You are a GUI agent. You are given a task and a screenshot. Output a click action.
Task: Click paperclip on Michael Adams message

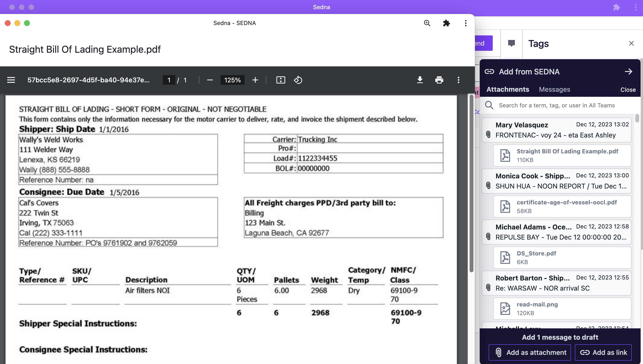click(x=488, y=236)
